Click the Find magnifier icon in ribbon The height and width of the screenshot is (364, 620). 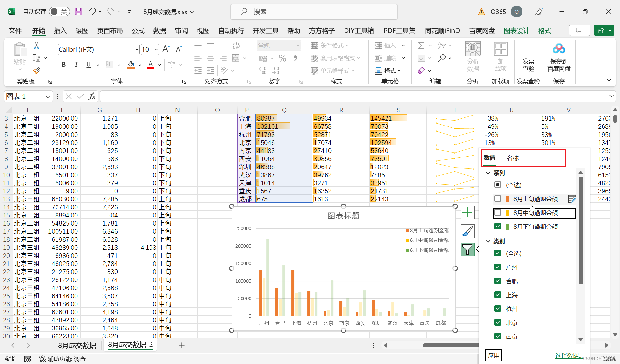[x=442, y=58]
